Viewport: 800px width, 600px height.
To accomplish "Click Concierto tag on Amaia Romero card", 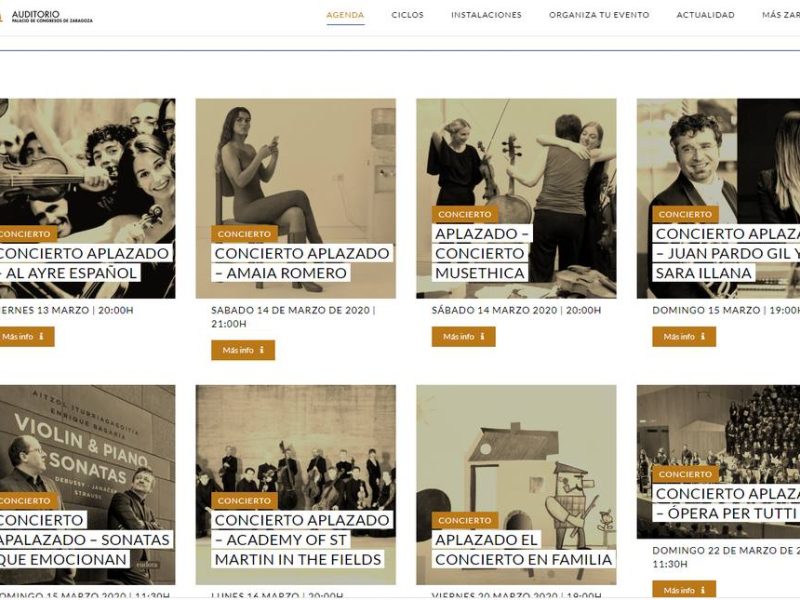I will (x=244, y=234).
